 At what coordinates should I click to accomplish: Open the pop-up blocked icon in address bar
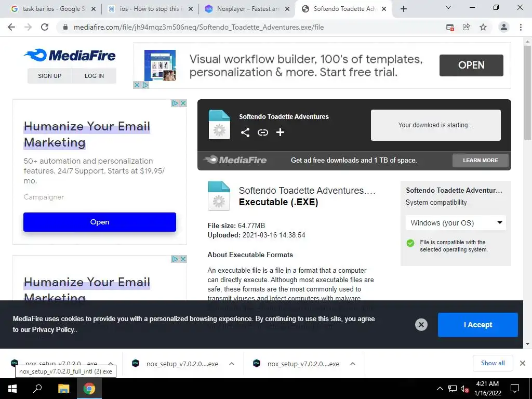click(450, 28)
